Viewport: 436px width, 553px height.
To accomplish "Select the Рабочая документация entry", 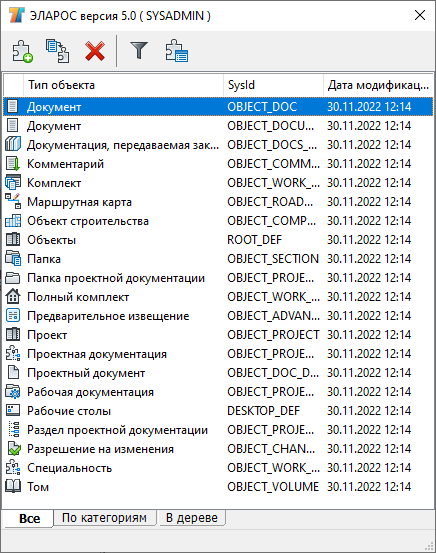I will click(x=218, y=392).
